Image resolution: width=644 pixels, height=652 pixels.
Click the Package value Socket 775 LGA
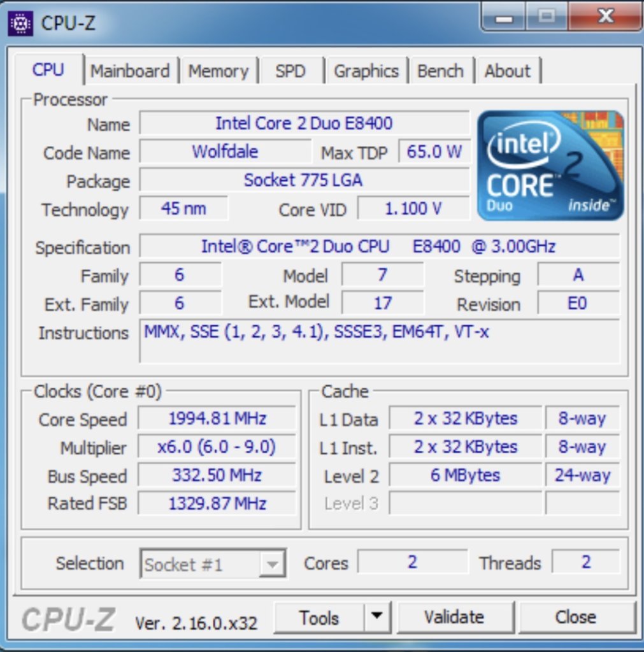304,180
